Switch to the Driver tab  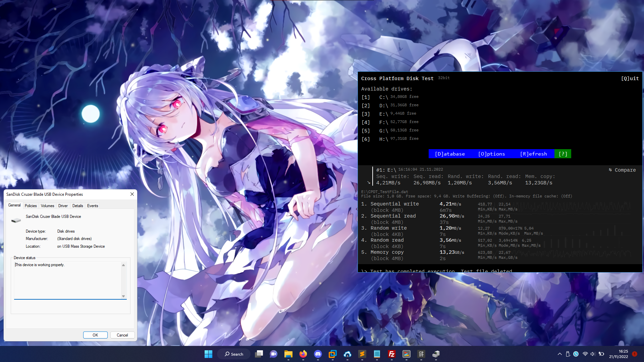pyautogui.click(x=63, y=206)
